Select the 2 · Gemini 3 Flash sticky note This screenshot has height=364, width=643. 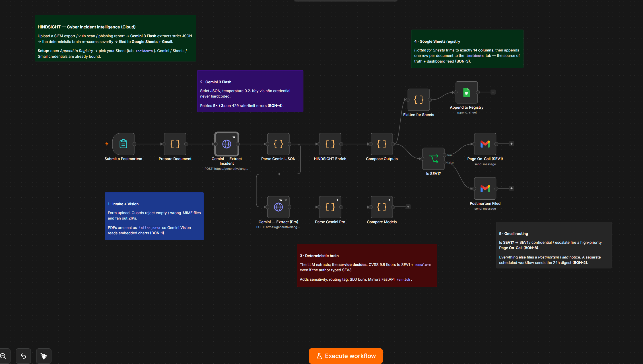[250, 91]
